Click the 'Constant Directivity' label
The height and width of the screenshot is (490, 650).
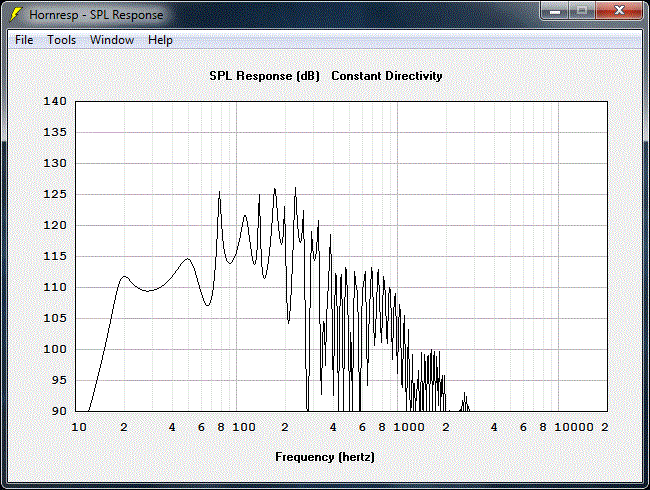click(387, 76)
